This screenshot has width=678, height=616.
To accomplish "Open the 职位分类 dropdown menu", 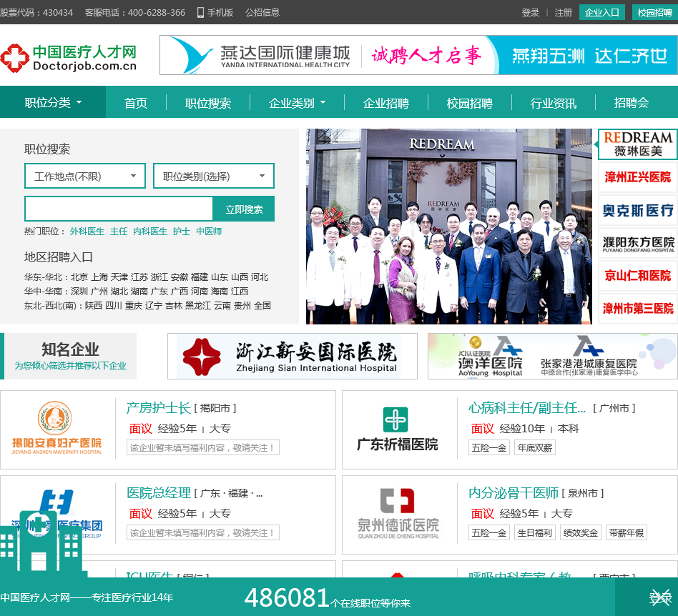I will point(53,102).
